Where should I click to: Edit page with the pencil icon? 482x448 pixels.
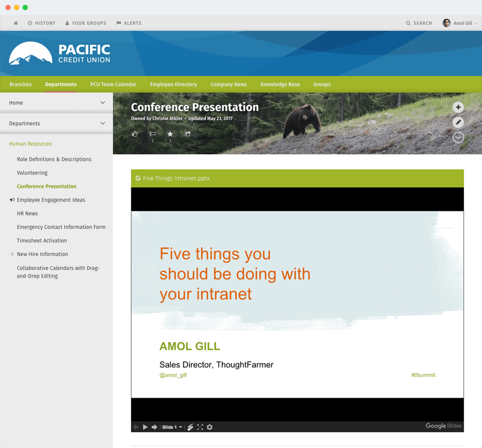point(458,122)
